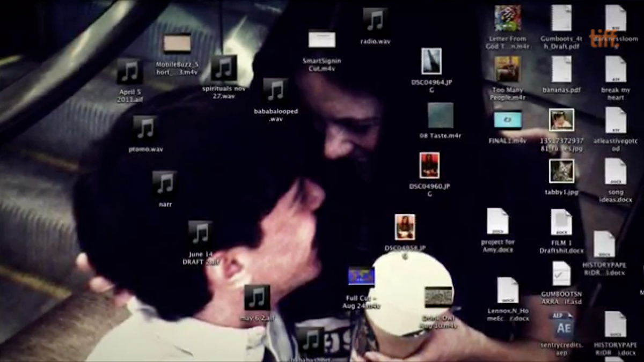Click the narr audio file icon
This screenshot has height=362, width=644.
[165, 184]
